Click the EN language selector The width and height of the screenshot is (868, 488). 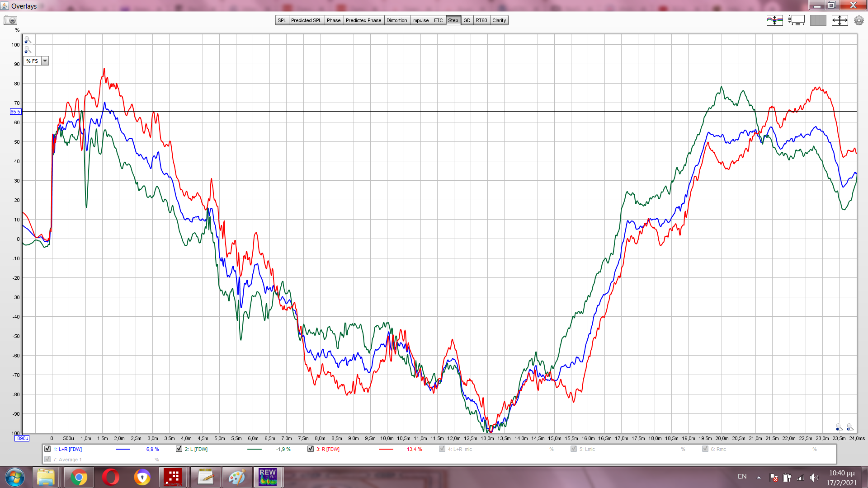click(742, 477)
